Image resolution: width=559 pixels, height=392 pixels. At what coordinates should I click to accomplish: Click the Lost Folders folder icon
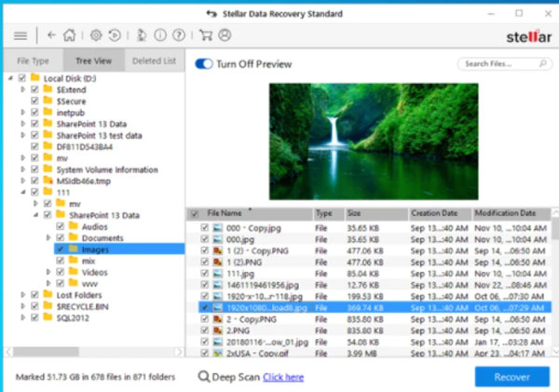point(48,294)
